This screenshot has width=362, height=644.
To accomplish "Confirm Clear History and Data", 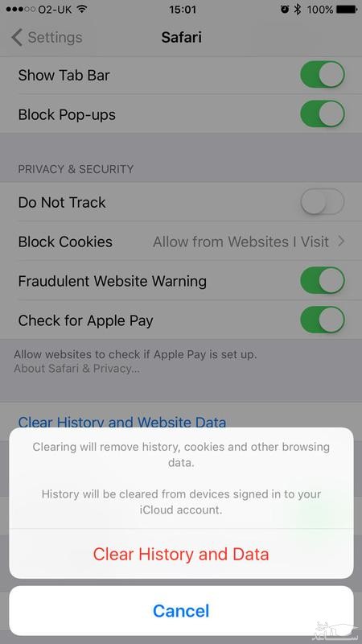I will pos(181,554).
